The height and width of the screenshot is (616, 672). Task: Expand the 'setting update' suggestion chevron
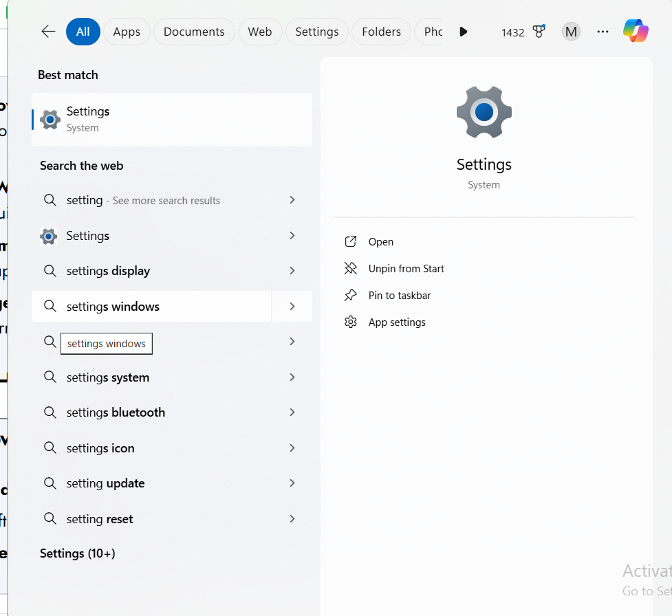tap(292, 483)
